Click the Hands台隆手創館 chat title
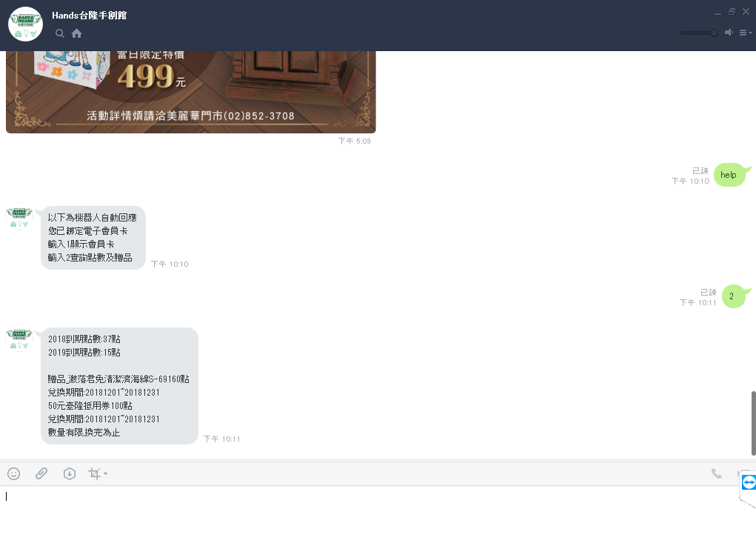756x546 pixels. (x=89, y=16)
